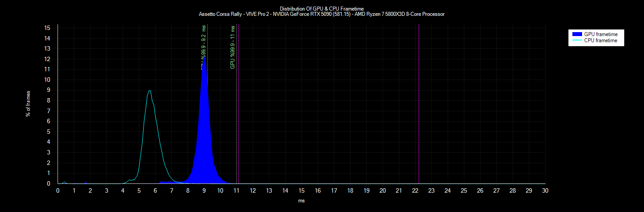Image resolution: width=644 pixels, height=212 pixels.
Task: Click the peak of the cyan CPU curve
Action: coord(150,91)
